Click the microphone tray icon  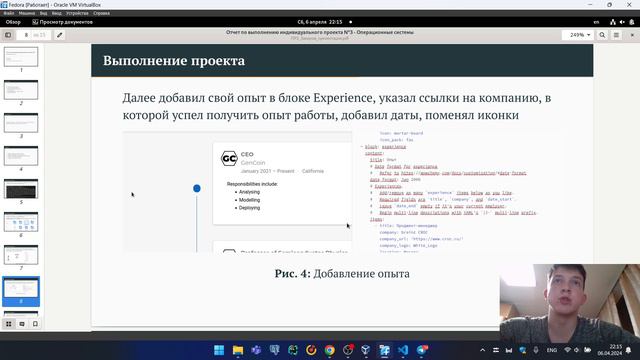click(x=536, y=350)
